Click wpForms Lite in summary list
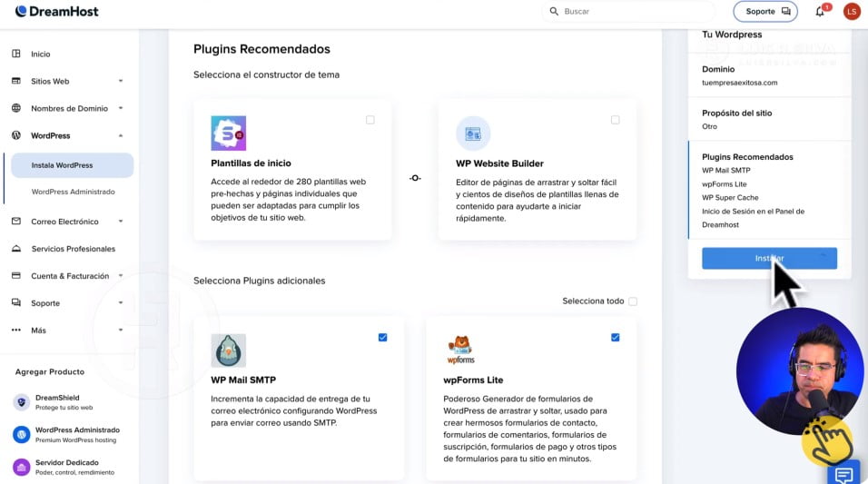The image size is (868, 484). 724,183
